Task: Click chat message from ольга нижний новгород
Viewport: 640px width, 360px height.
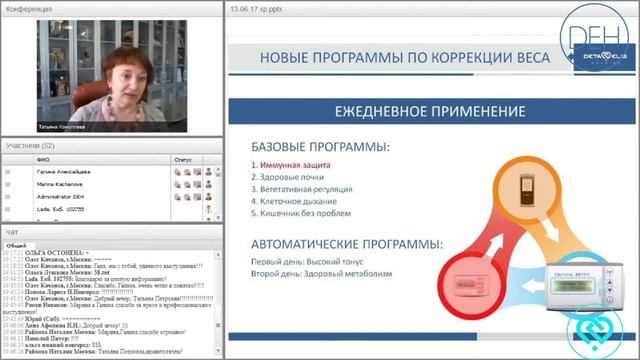Action: click(x=51, y=345)
